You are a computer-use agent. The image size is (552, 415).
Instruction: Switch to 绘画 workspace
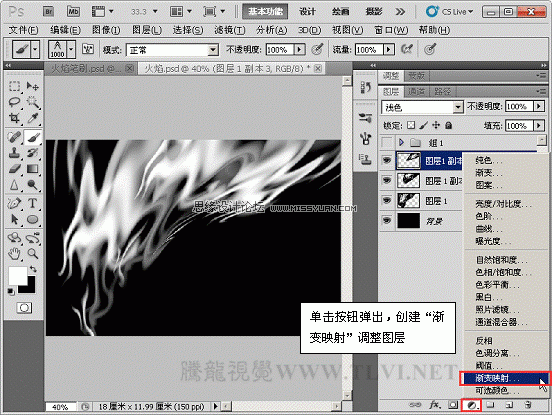[340, 12]
